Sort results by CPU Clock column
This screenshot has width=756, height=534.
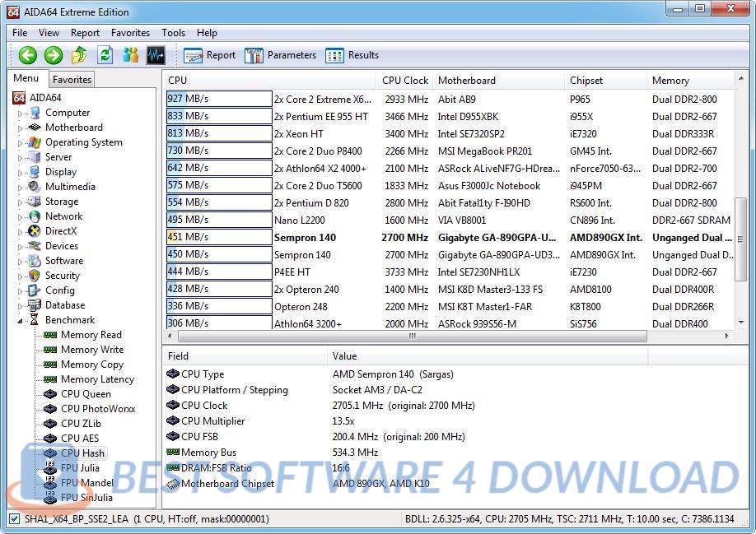404,81
